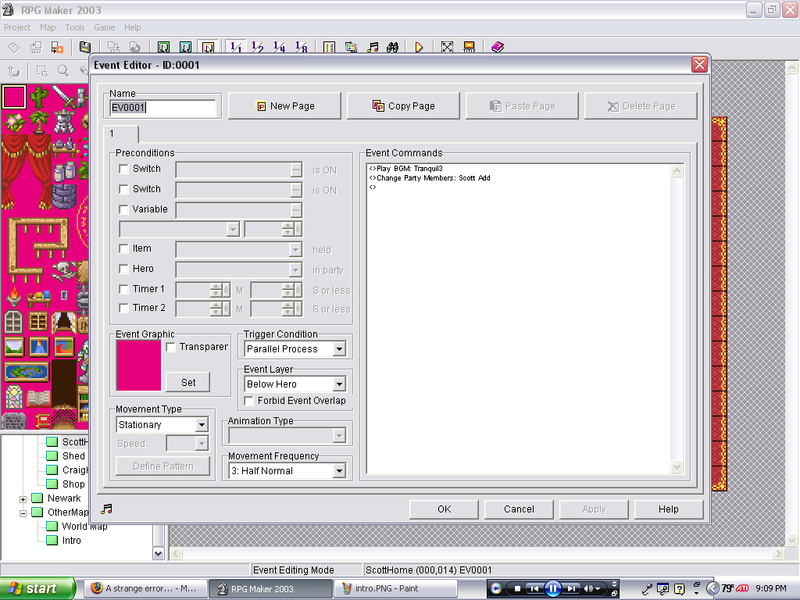Start the Test Play yellow arrow icon

coord(419,47)
